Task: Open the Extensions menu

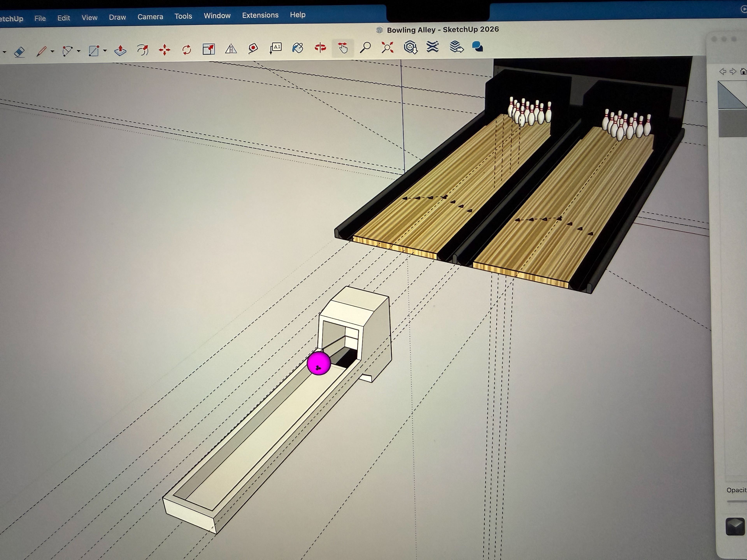Action: click(x=260, y=15)
